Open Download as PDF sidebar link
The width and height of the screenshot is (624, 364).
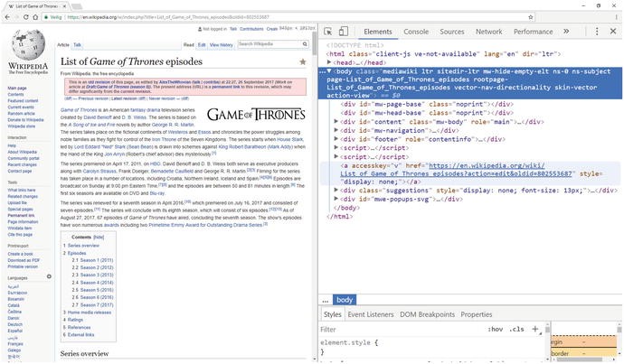[x=24, y=260]
